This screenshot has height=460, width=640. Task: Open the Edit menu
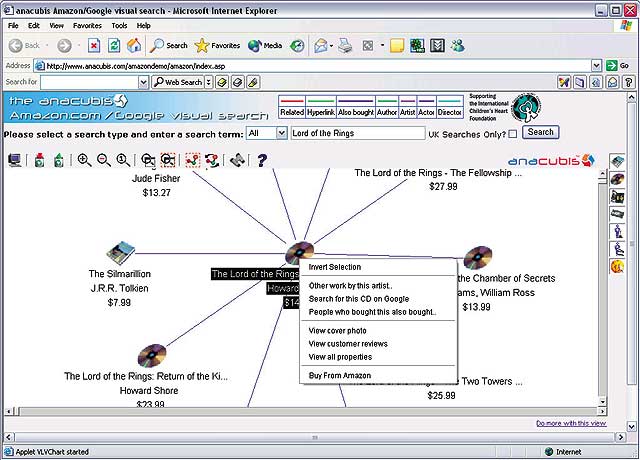coord(33,25)
